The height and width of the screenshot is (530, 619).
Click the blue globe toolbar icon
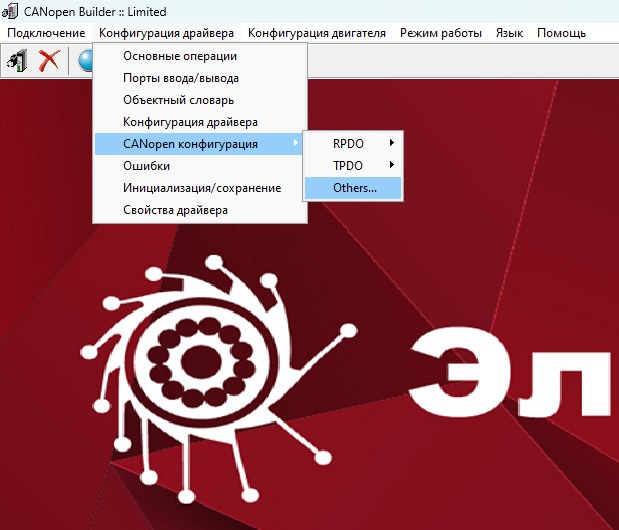pos(85,61)
